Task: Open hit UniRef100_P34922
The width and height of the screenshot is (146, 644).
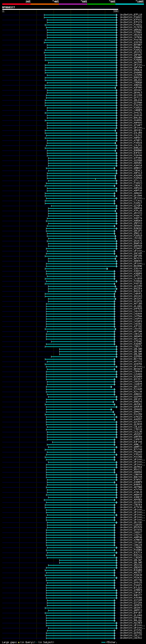Action: point(131,17)
